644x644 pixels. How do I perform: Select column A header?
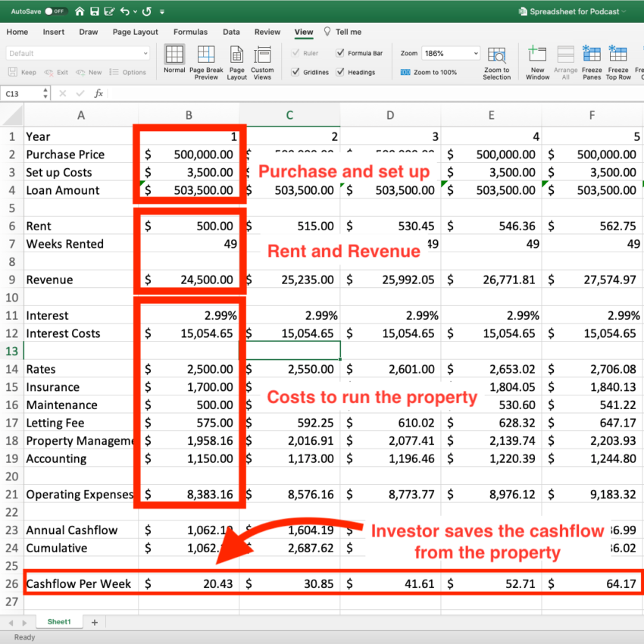click(x=81, y=115)
